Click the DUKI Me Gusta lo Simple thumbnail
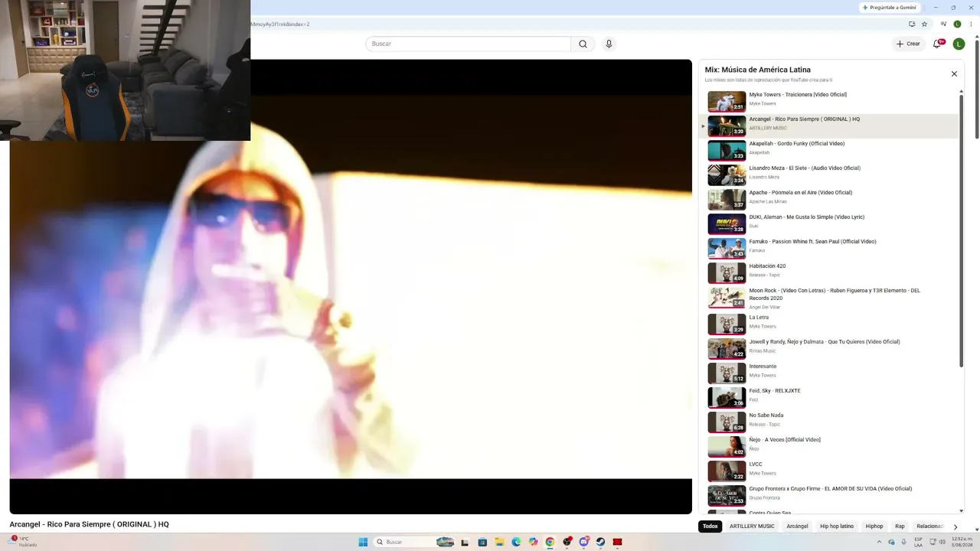Screen dimensions: 980x551 (x=727, y=223)
